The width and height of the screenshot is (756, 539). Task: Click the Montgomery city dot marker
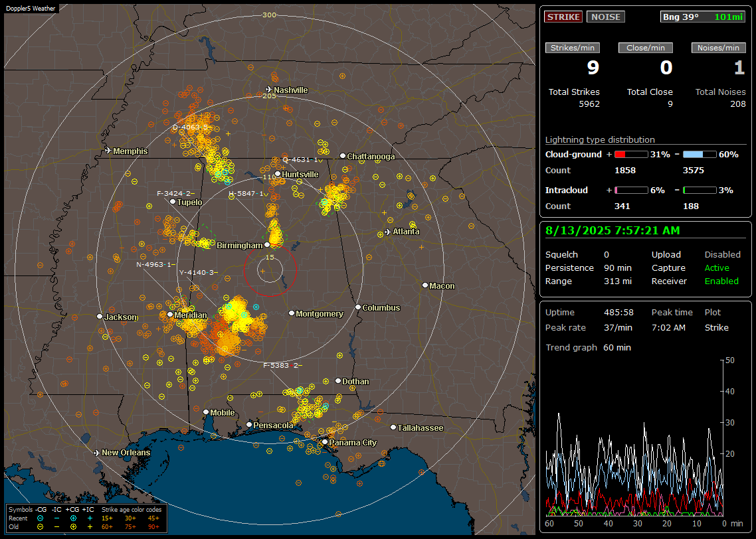pos(292,313)
